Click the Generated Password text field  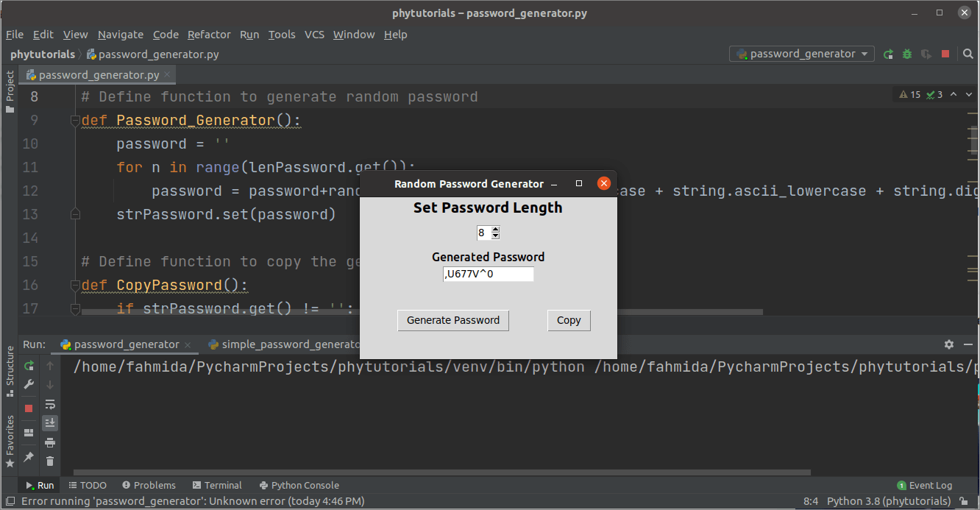[489, 275]
